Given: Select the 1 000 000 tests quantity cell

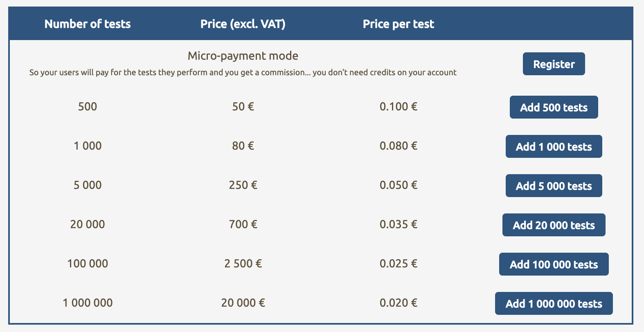Looking at the screenshot, I should coord(88,303).
